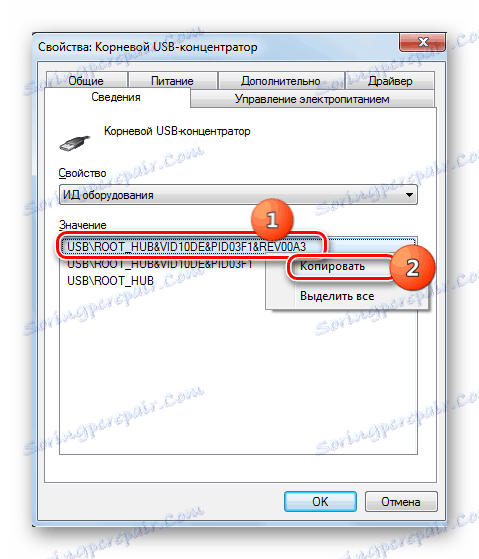Screen dimensions: 479x559
Task: Click the Отмена button
Action: pyautogui.click(x=401, y=501)
